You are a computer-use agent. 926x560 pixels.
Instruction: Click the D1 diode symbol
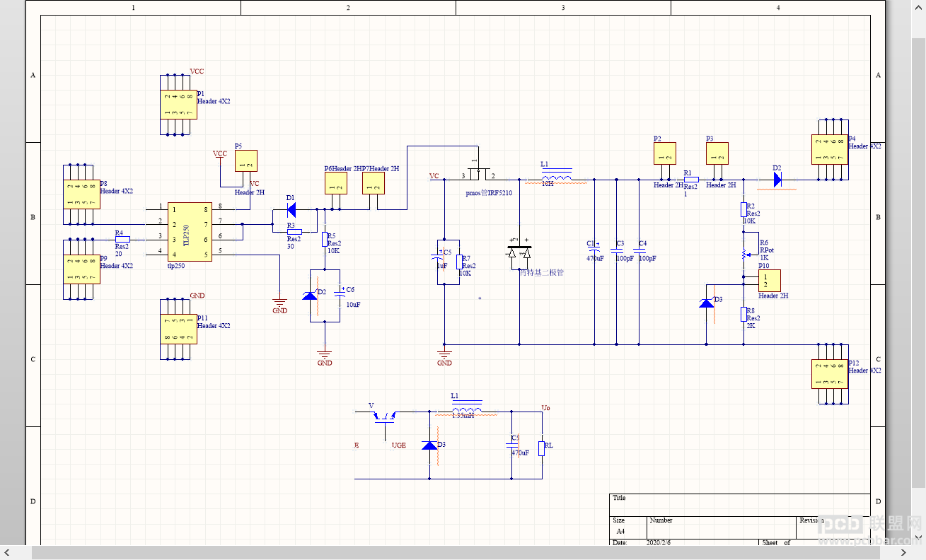(291, 209)
